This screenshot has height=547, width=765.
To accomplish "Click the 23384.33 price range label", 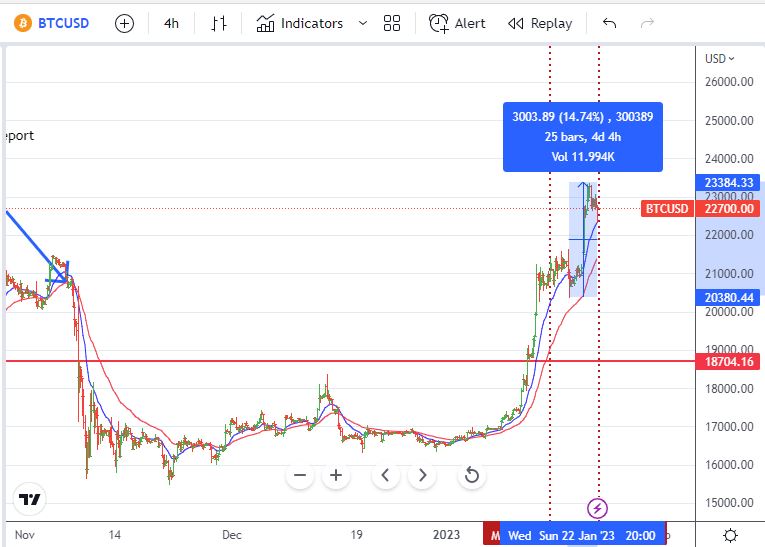I will click(727, 182).
